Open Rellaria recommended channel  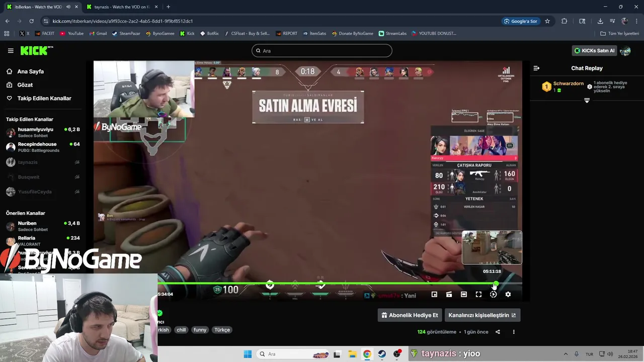tap(43, 240)
